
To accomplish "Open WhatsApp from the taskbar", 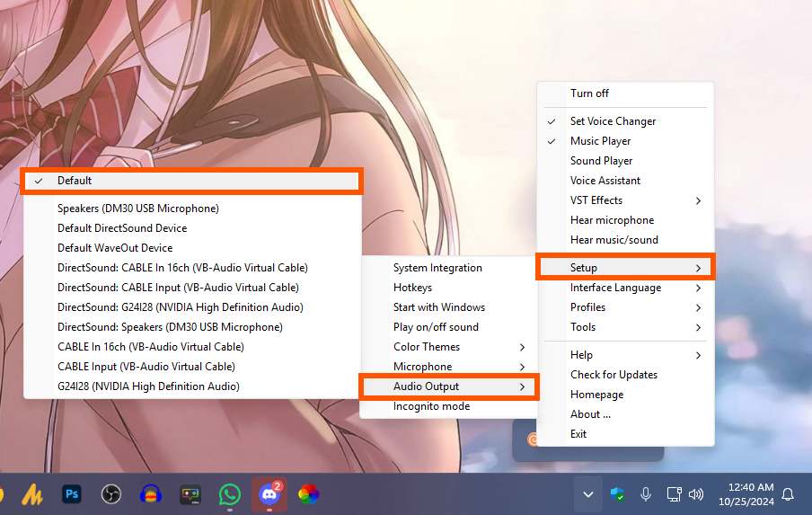I will point(229,494).
